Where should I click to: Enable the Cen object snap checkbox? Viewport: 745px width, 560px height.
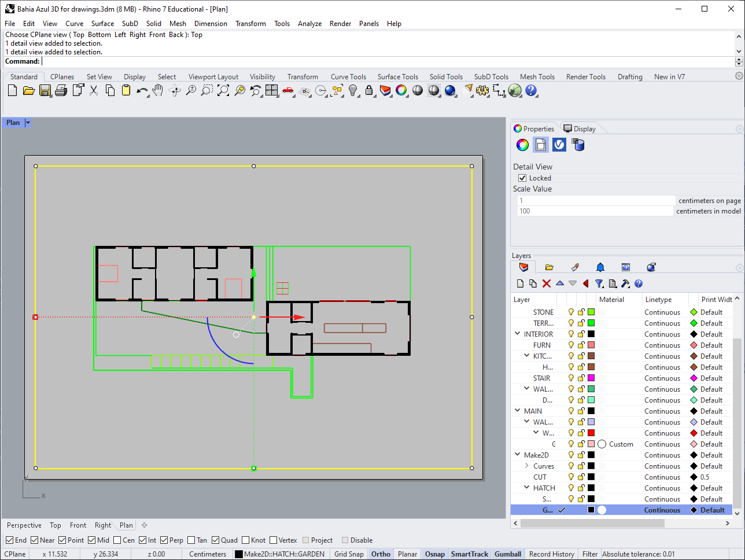117,540
